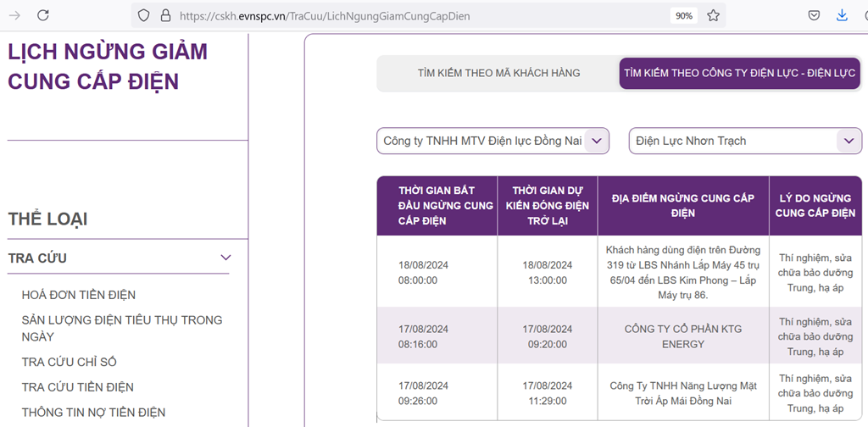Image resolution: width=868 pixels, height=427 pixels.
Task: Click Công Ty TNHH Năng Lượng Mặt Trời Áp Mái cell
Action: click(684, 393)
